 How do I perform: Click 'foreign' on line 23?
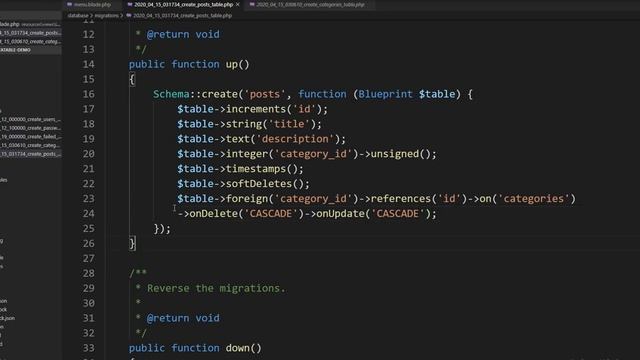247,199
